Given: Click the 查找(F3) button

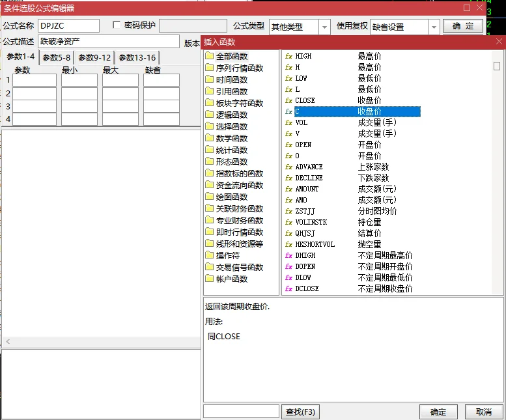Looking at the screenshot, I should tap(300, 412).
